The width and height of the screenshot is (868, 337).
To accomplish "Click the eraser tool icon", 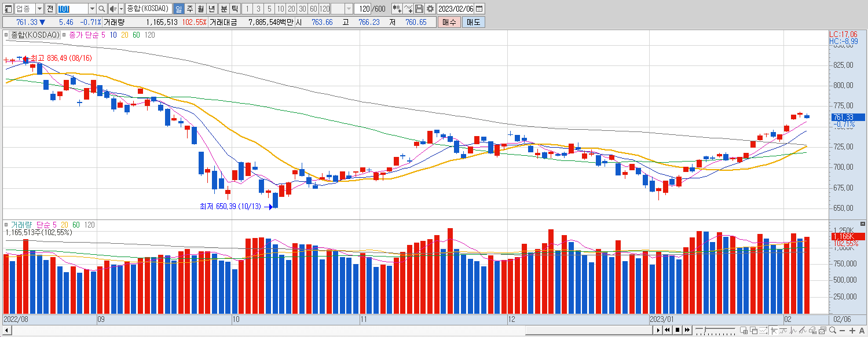I will point(812,330).
